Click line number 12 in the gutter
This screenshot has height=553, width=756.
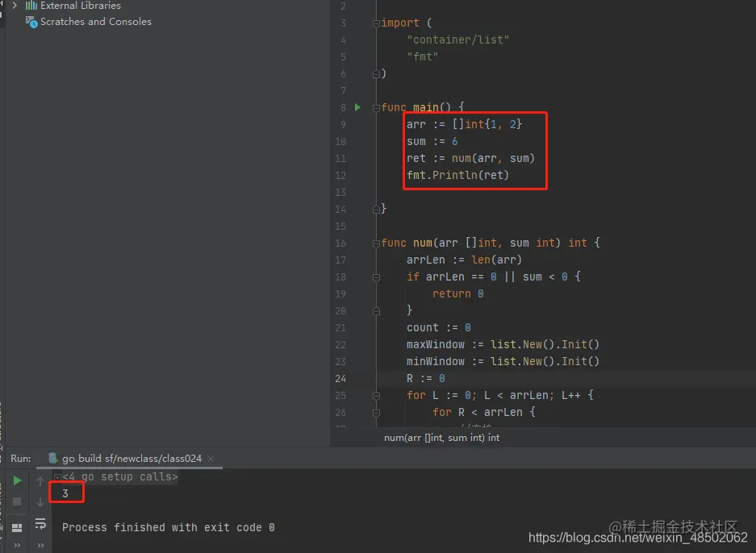(x=340, y=176)
